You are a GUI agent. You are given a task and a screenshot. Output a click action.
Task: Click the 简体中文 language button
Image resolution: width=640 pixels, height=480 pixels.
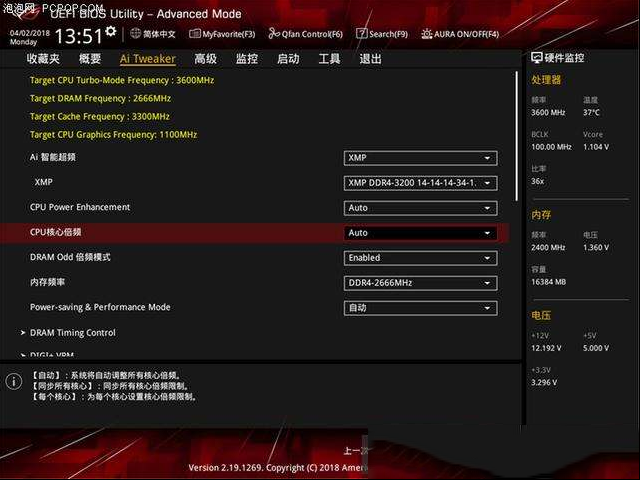[159, 34]
